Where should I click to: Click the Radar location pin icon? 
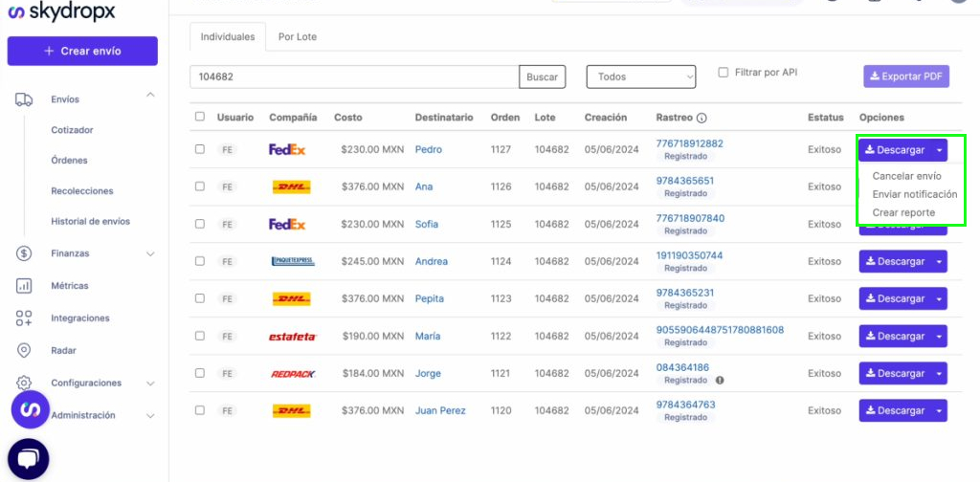[x=24, y=351]
